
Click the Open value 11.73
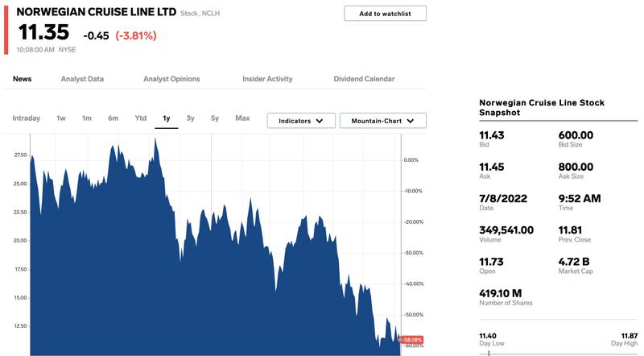(491, 262)
